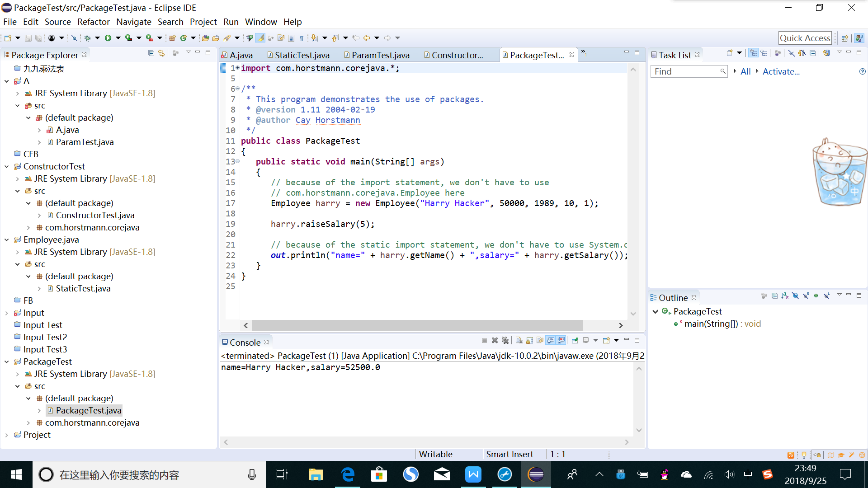The height and width of the screenshot is (488, 868).
Task: Collapse PackageTest class in Outline
Action: tap(656, 312)
